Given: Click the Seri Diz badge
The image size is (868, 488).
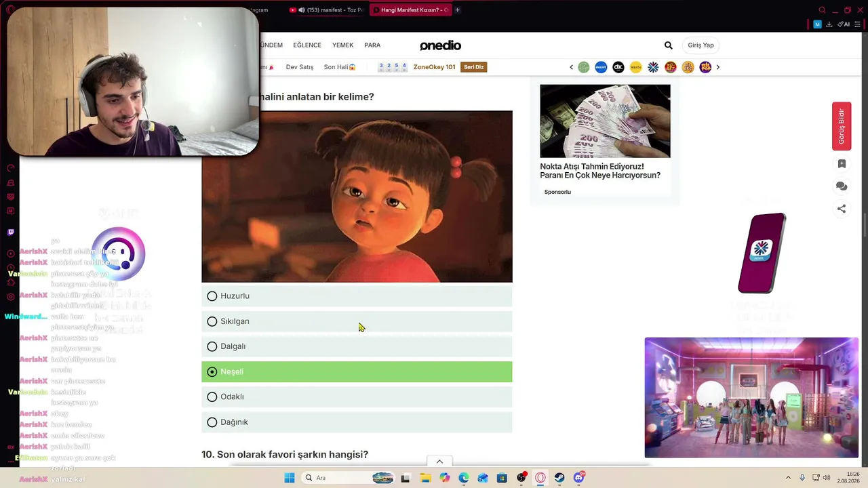Looking at the screenshot, I should (x=473, y=67).
